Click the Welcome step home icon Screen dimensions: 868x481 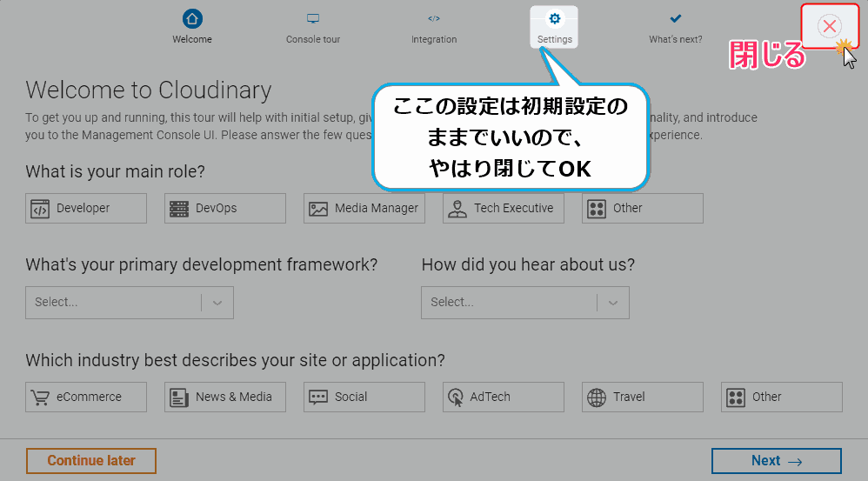tap(192, 19)
